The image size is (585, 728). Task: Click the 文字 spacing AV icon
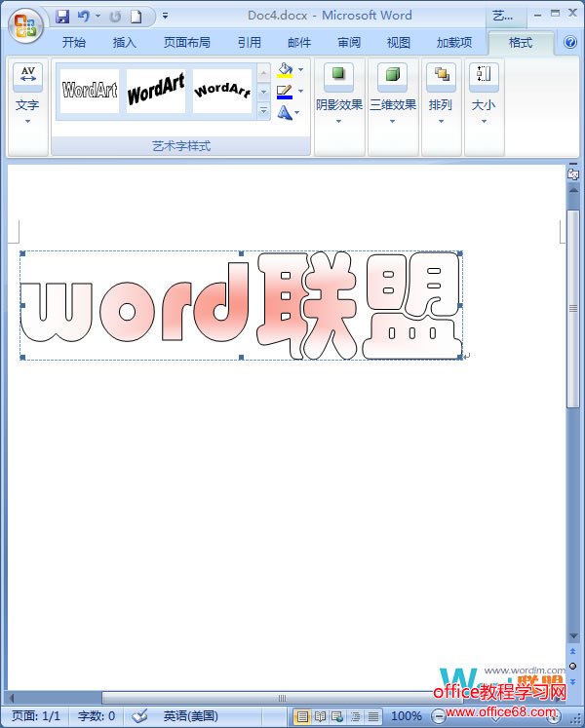28,76
